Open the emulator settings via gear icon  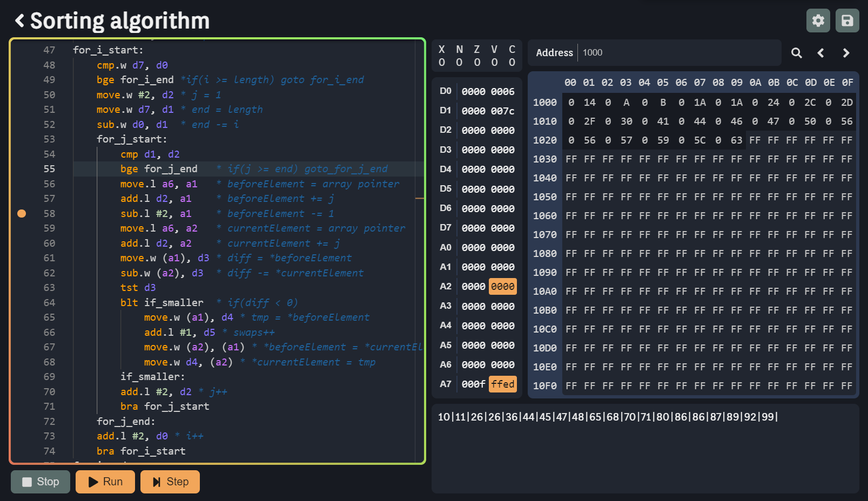[x=818, y=21]
